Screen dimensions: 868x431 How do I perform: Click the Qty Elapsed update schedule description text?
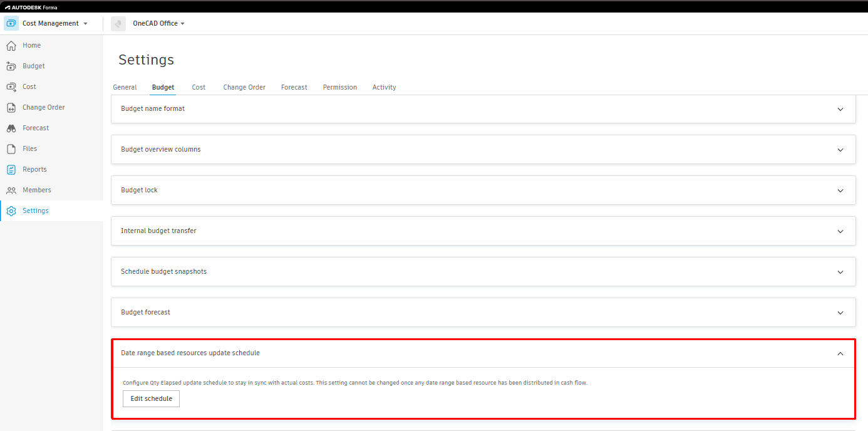coord(355,383)
